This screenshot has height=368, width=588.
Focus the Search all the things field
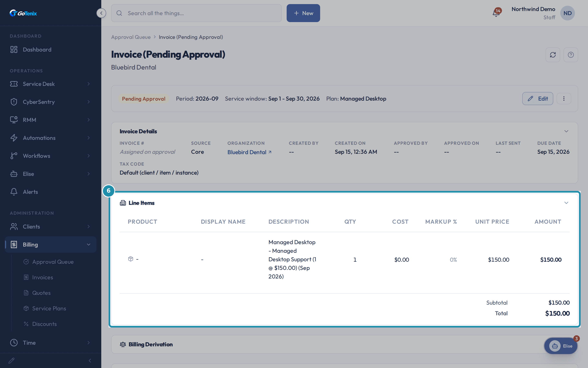(x=196, y=13)
